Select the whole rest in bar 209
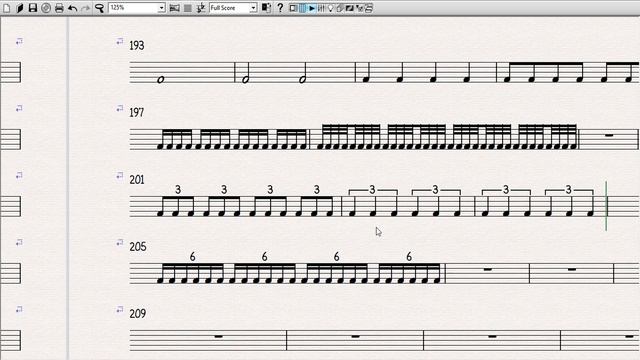The width and height of the screenshot is (640, 360). [x=218, y=336]
